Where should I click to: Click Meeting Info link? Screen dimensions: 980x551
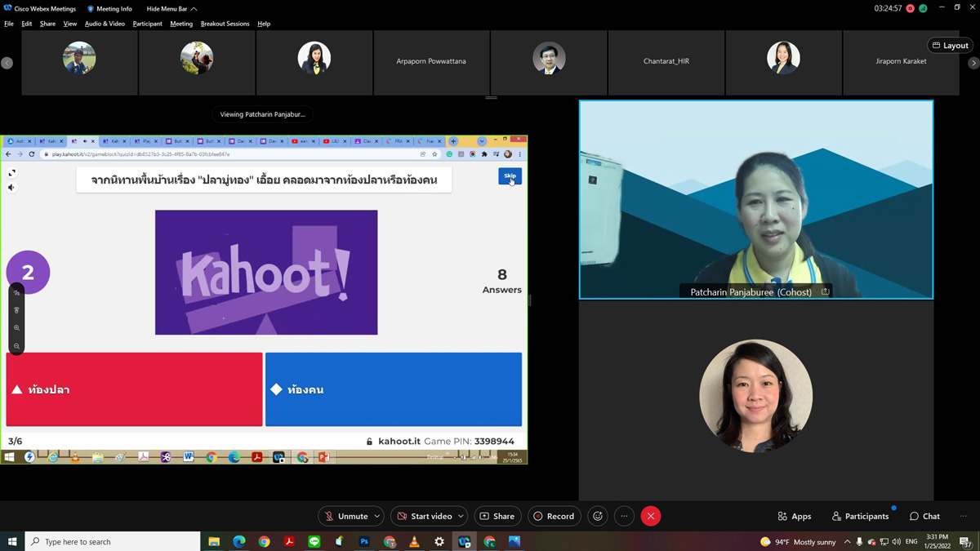[109, 9]
